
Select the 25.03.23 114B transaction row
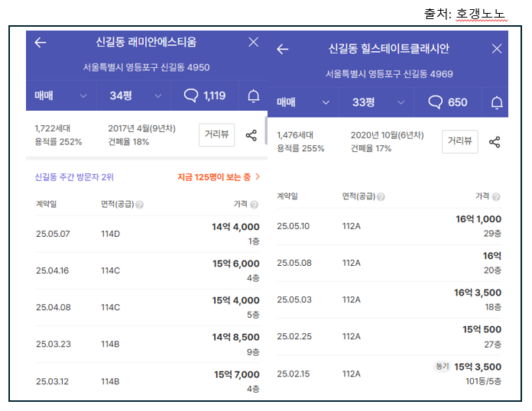coord(148,345)
